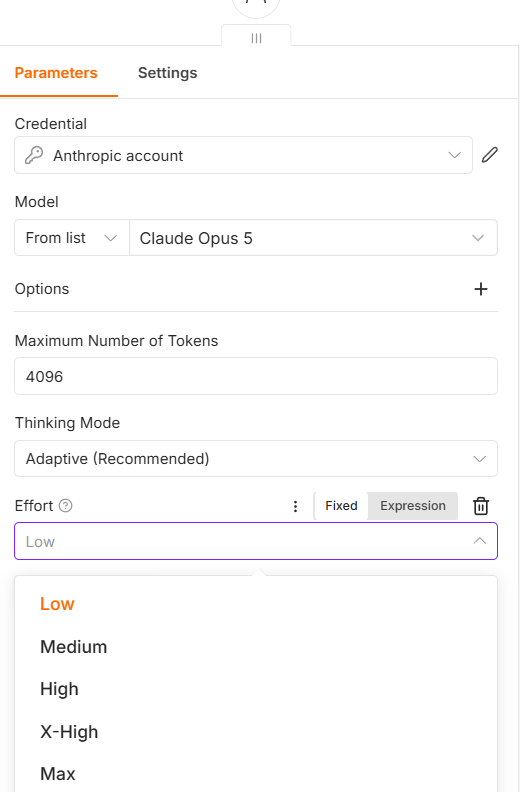Viewport: 520px width, 792px height.
Task: Open the Claude Opus 5 model dropdown
Action: [313, 237]
